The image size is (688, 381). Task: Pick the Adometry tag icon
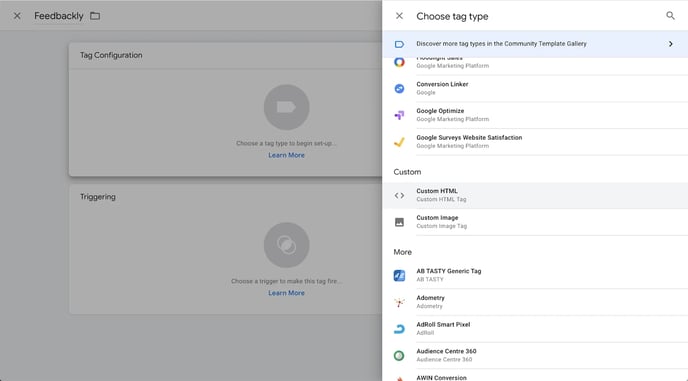(399, 302)
